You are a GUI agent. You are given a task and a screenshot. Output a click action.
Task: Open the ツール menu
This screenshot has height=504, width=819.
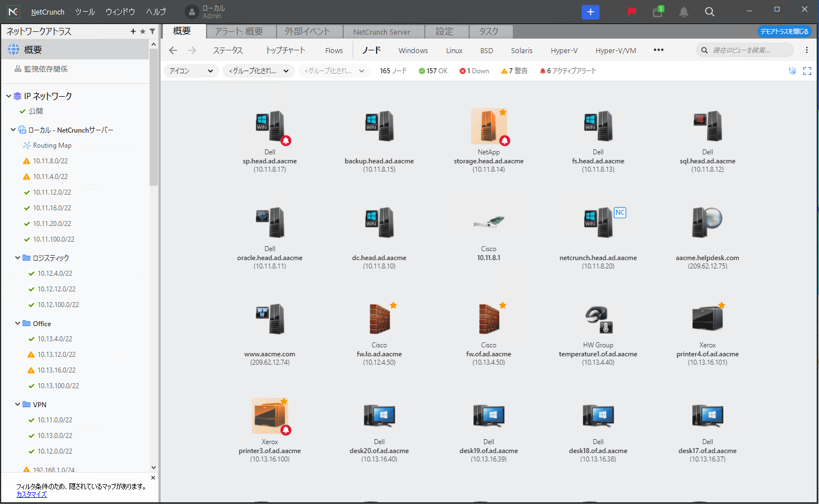[85, 12]
